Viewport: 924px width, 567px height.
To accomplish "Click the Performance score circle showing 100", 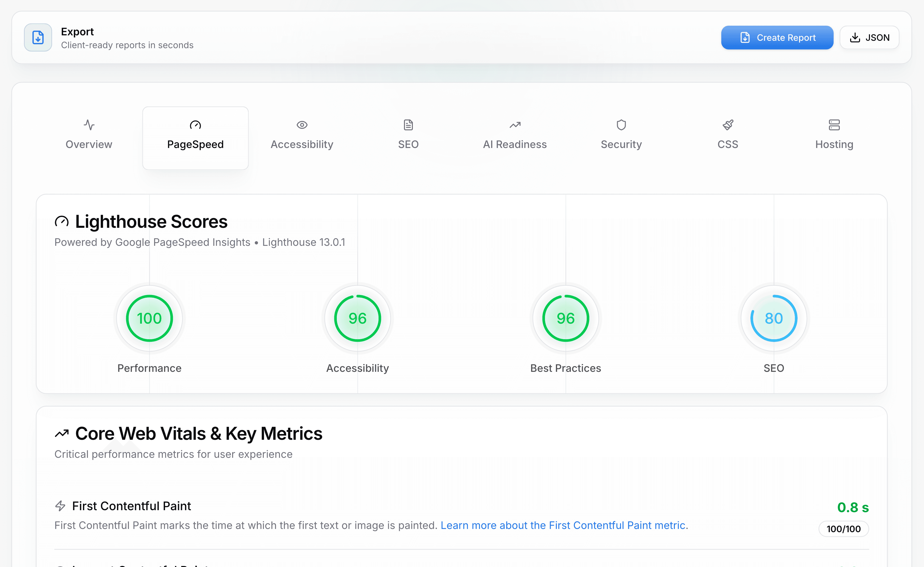I will (149, 318).
